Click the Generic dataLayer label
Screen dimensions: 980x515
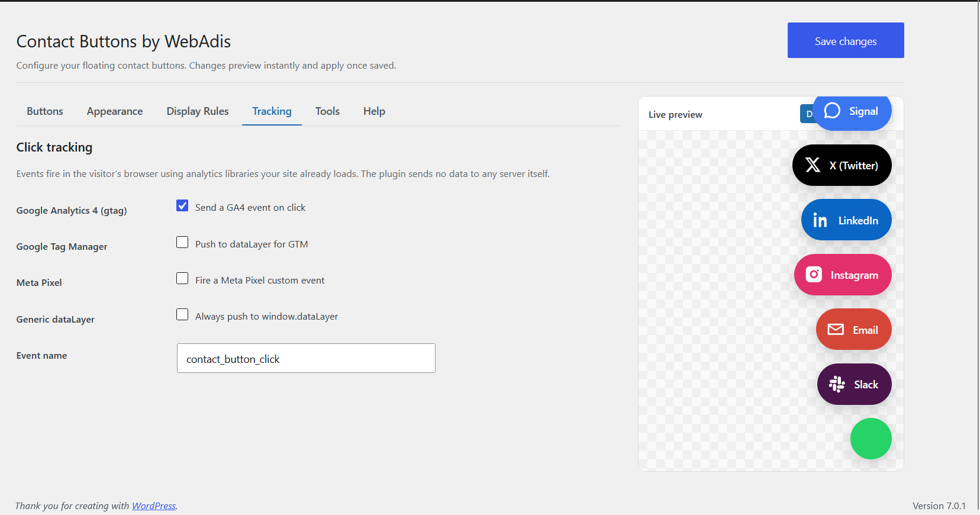click(56, 320)
